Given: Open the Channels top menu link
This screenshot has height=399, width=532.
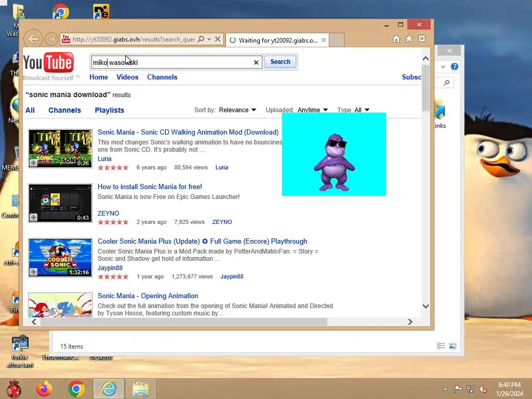Looking at the screenshot, I should (162, 77).
